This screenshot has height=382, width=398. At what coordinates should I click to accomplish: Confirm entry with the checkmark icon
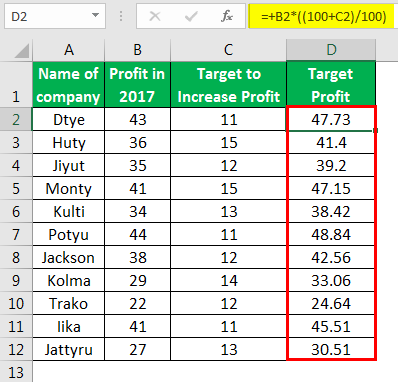pyautogui.click(x=191, y=16)
